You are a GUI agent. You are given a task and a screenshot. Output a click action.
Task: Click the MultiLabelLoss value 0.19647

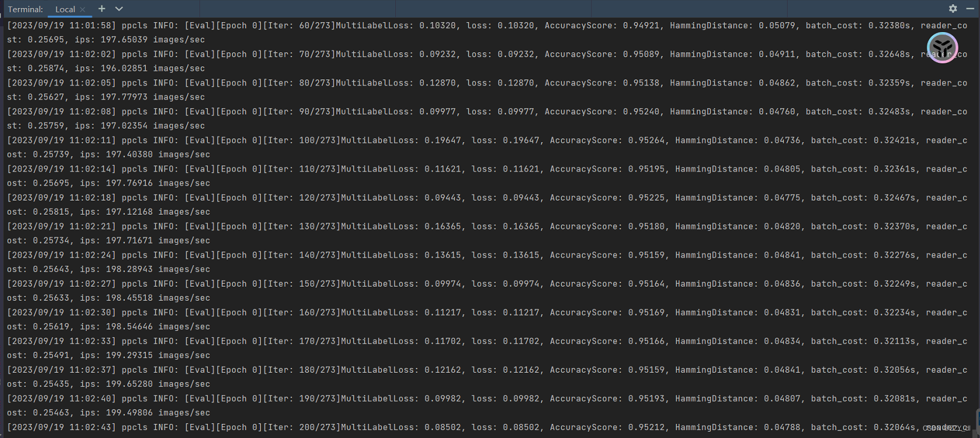pos(443,140)
